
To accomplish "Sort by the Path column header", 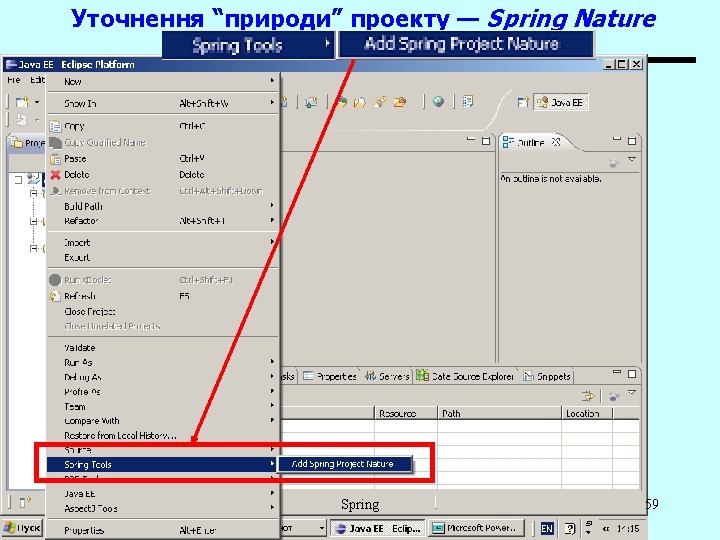I will pos(499,413).
